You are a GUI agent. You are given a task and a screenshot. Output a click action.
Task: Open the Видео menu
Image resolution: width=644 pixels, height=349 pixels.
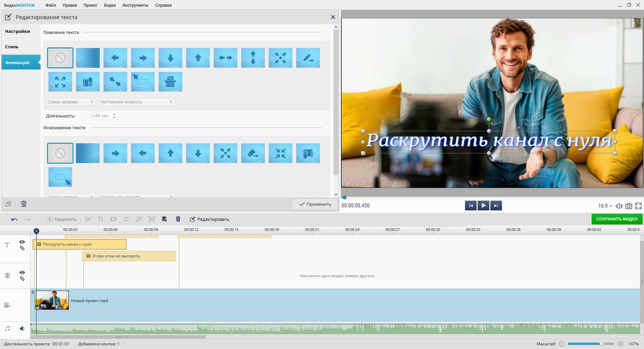point(110,5)
